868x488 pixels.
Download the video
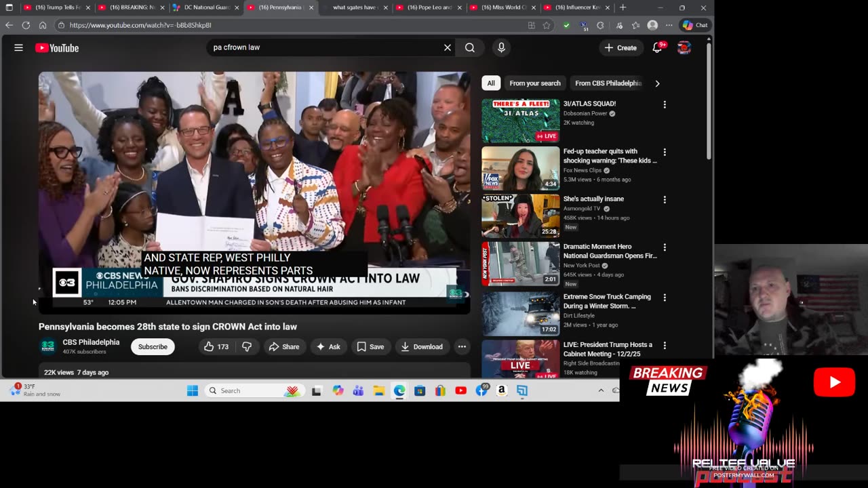coord(421,346)
